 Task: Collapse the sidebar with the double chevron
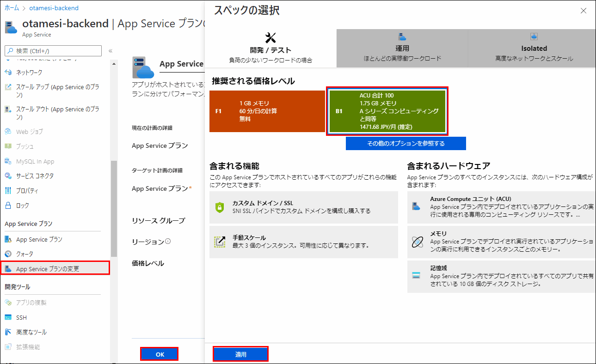tap(111, 51)
